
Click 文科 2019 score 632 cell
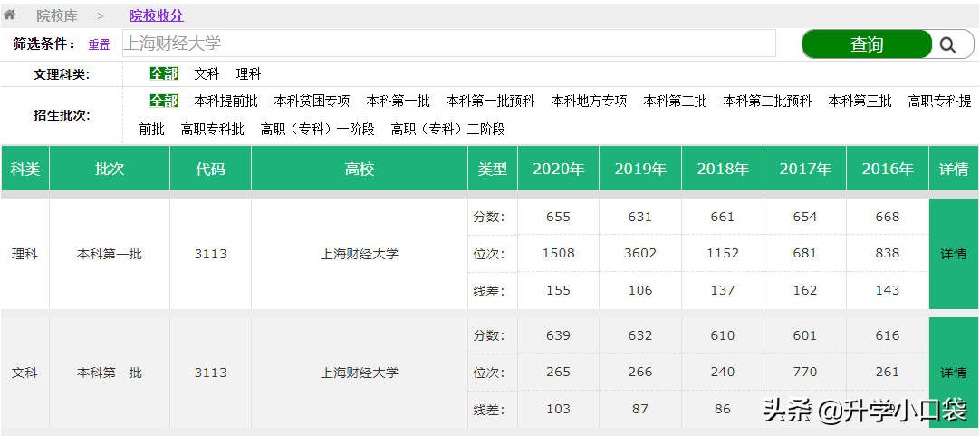(x=640, y=335)
